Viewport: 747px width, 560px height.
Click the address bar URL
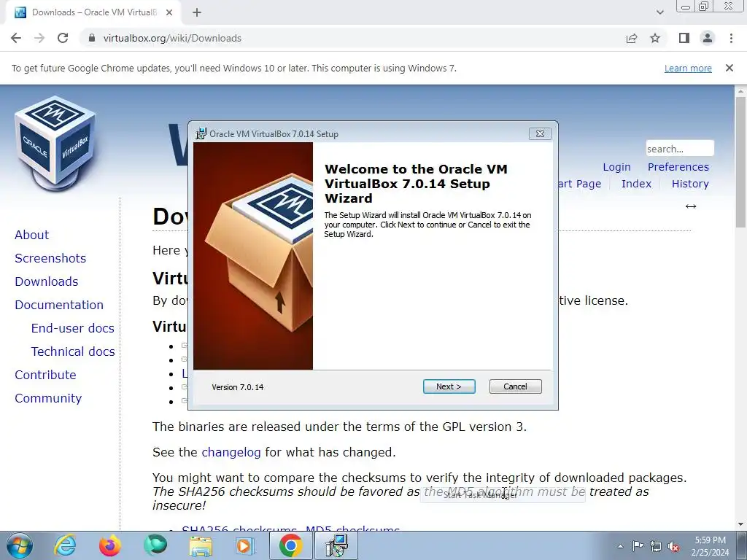pos(172,38)
